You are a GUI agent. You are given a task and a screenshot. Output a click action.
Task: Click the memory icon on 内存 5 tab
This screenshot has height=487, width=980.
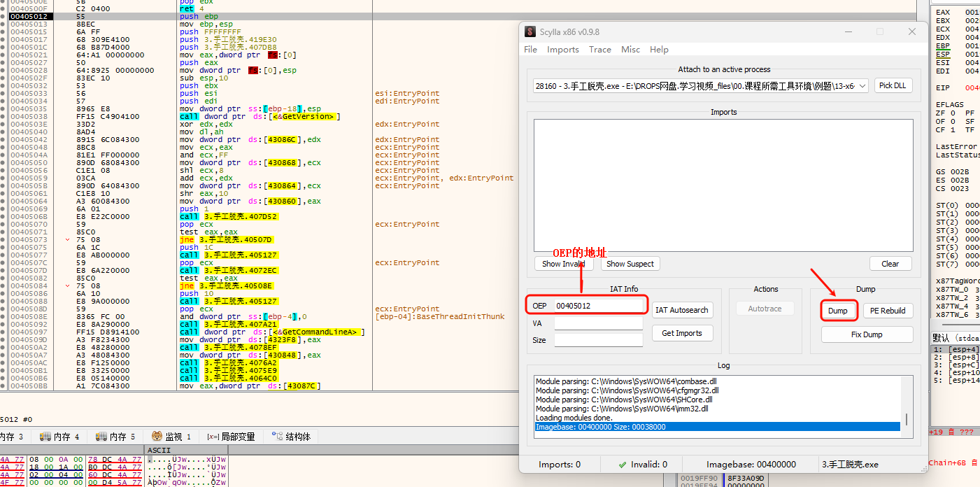click(101, 436)
